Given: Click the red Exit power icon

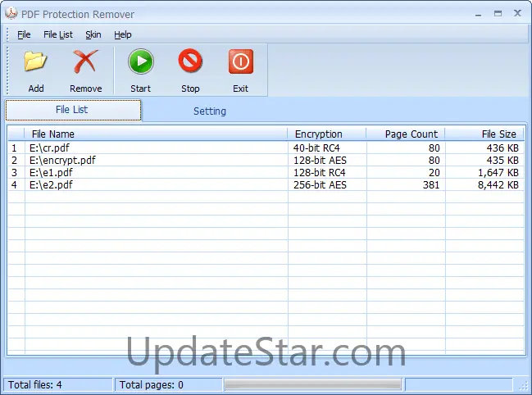Looking at the screenshot, I should [x=240, y=61].
